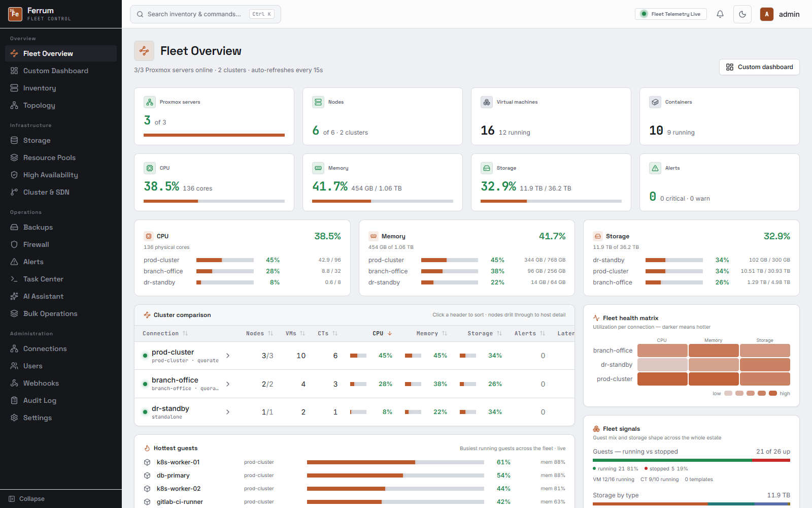Open Custom dashboard button
The image size is (812, 508).
tap(759, 67)
